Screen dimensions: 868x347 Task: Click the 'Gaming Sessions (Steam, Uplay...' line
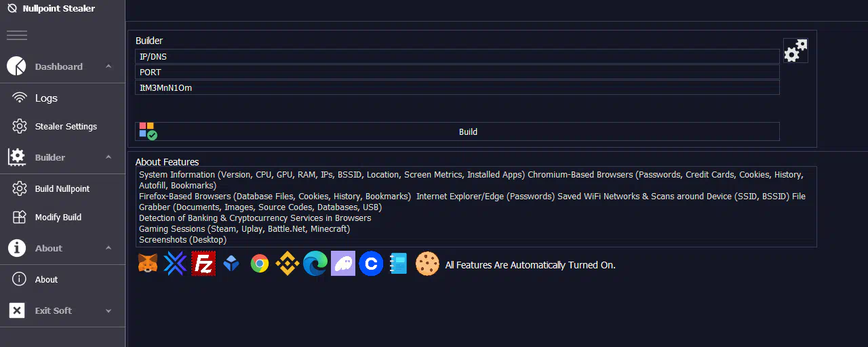point(244,229)
